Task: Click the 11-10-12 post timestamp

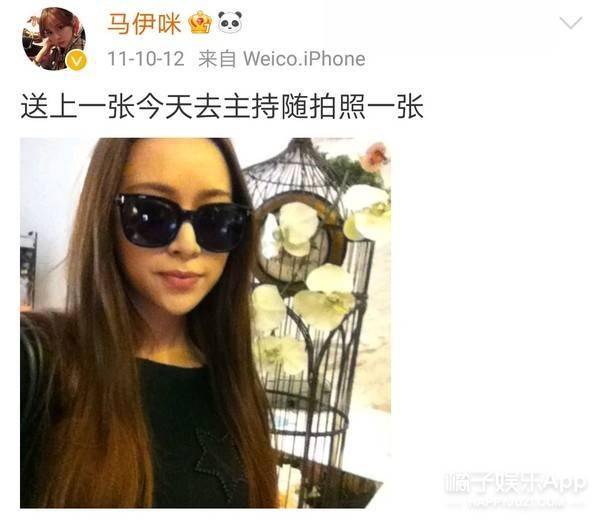Action: (x=145, y=59)
